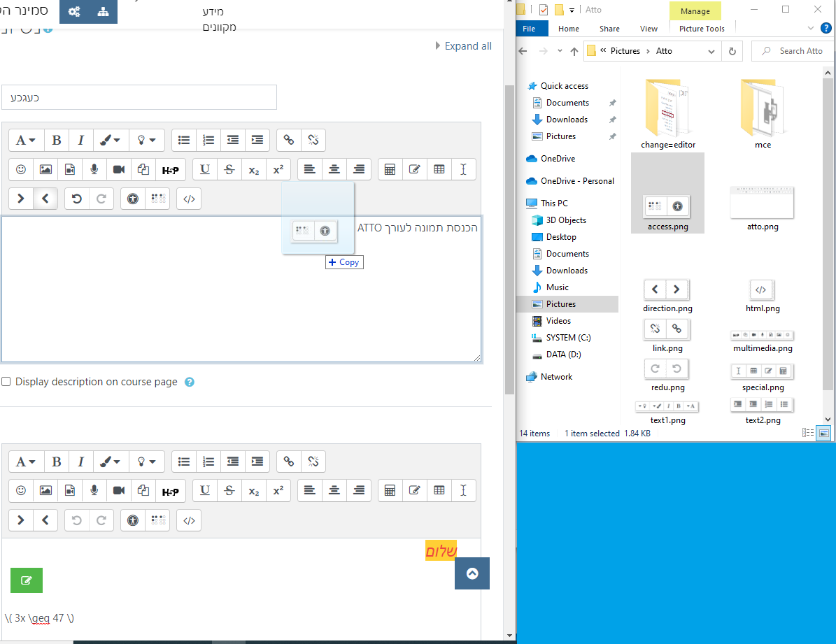Open the Explorer address bar history dropdown
This screenshot has height=644, width=836.
coord(711,51)
